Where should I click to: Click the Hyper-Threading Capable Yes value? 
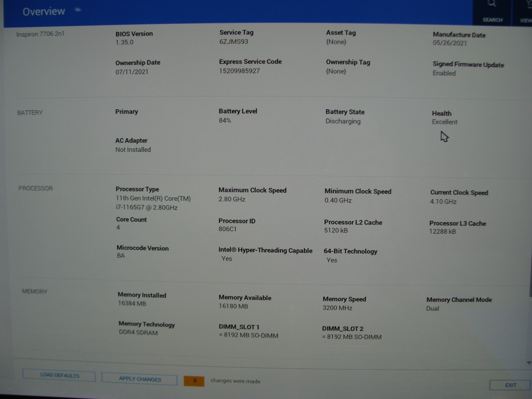coord(227,259)
